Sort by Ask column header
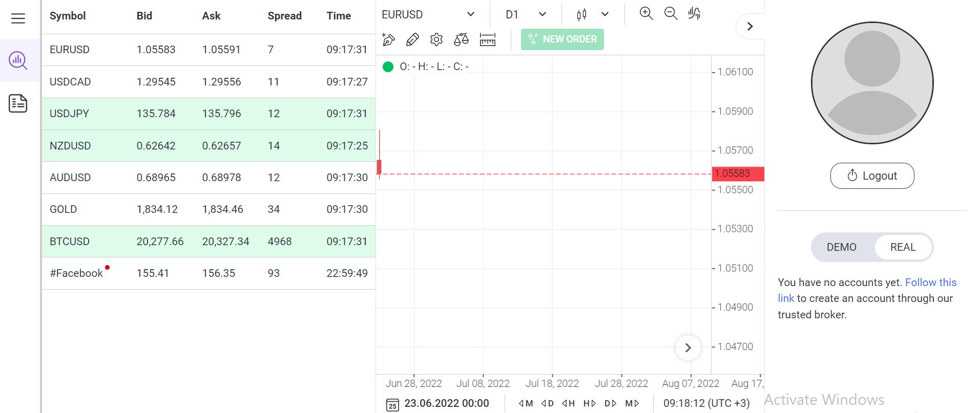Viewport: 980px width, 413px height. (x=212, y=16)
